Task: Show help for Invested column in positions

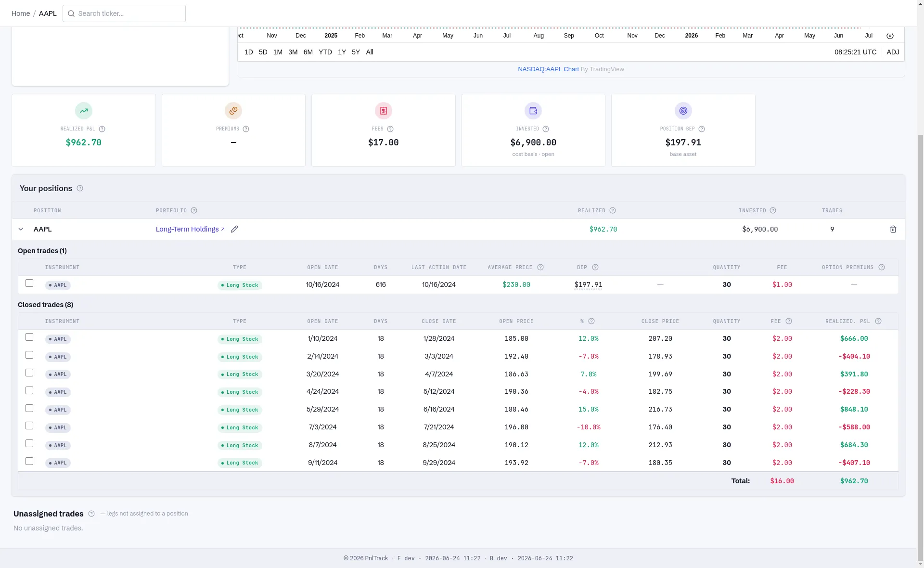Action: [773, 210]
